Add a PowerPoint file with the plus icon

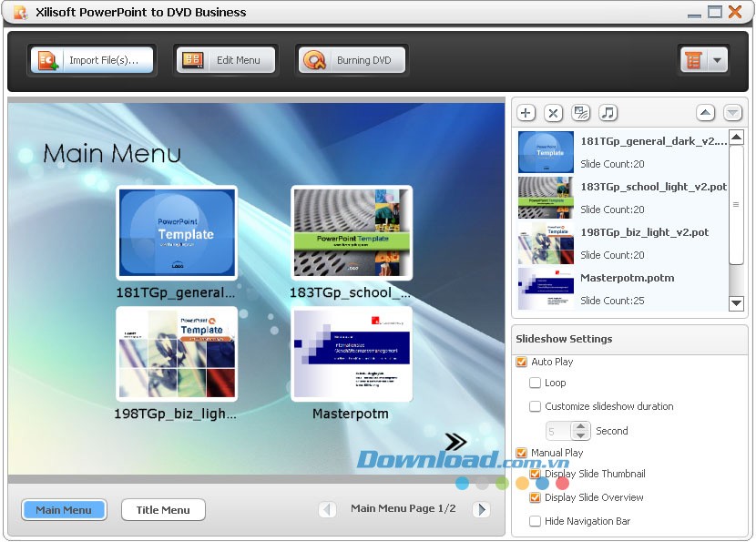[x=526, y=112]
